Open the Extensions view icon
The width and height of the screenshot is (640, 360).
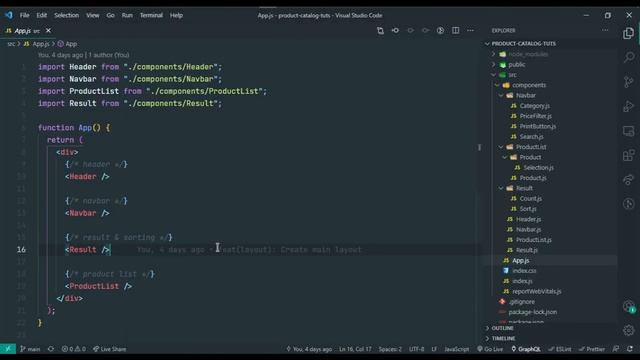[x=629, y=155]
